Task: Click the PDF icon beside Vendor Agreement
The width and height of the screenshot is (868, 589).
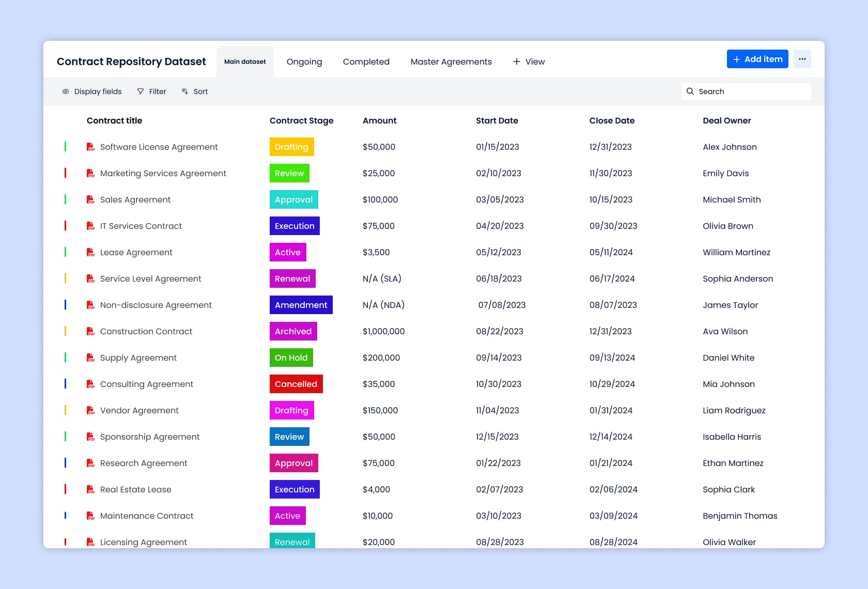Action: pos(90,410)
